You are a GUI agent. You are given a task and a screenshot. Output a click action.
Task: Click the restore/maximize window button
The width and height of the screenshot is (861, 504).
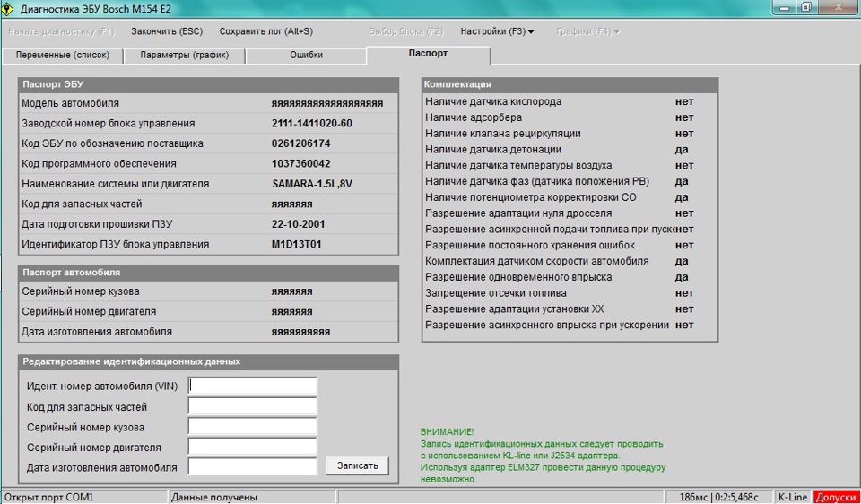pyautogui.click(x=805, y=7)
